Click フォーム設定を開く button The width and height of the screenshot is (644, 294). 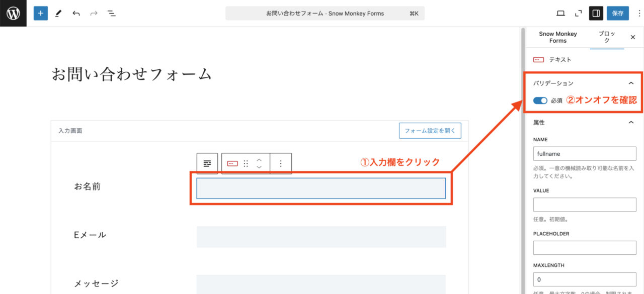(430, 131)
